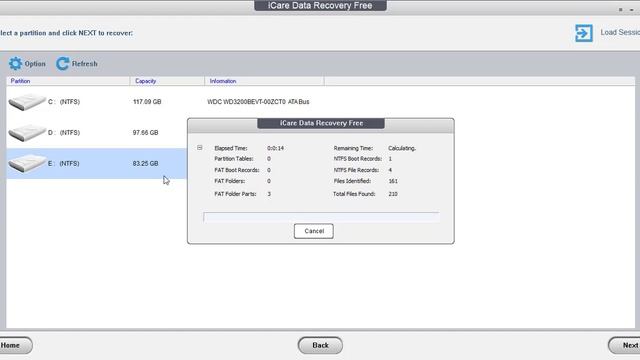Select the C: drive icon
The width and height of the screenshot is (640, 360).
[x=27, y=102]
